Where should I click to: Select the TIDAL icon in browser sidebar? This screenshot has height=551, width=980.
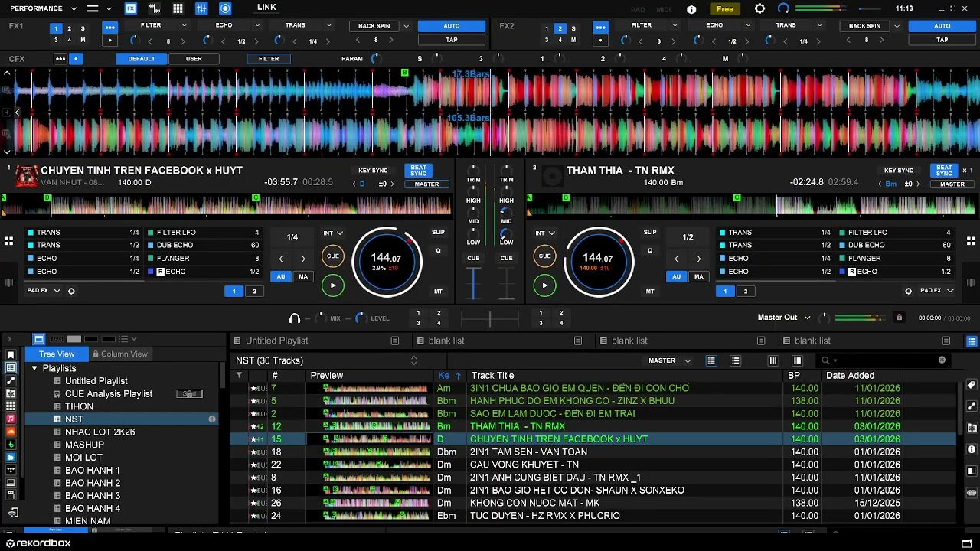tap(11, 470)
